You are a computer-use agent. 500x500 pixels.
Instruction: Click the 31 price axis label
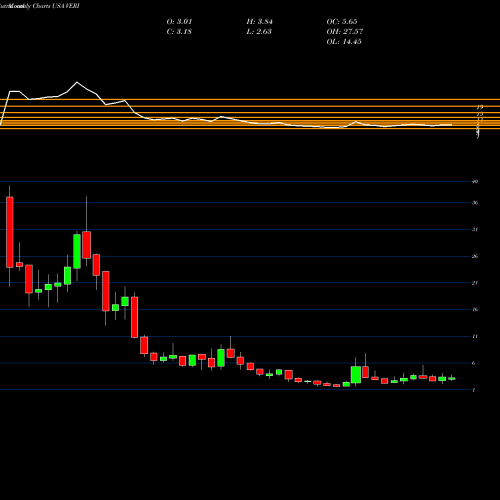click(x=475, y=229)
